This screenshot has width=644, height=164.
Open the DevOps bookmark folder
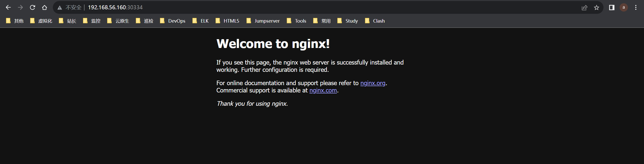(173, 21)
